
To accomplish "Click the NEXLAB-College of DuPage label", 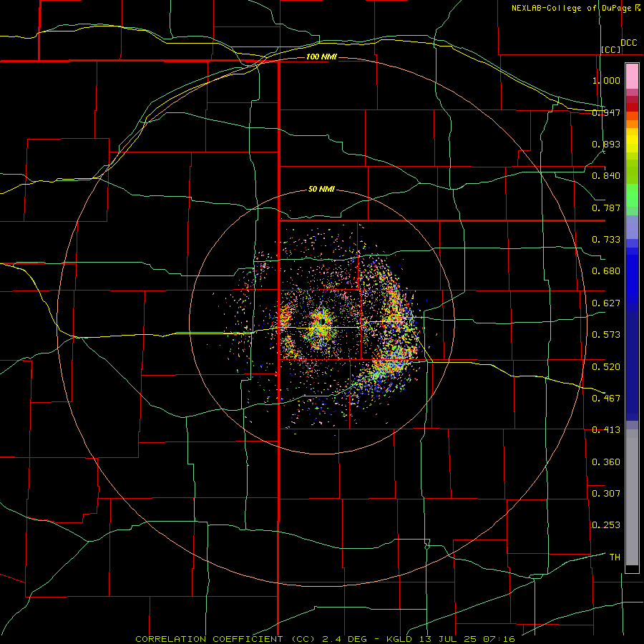I will [571, 8].
